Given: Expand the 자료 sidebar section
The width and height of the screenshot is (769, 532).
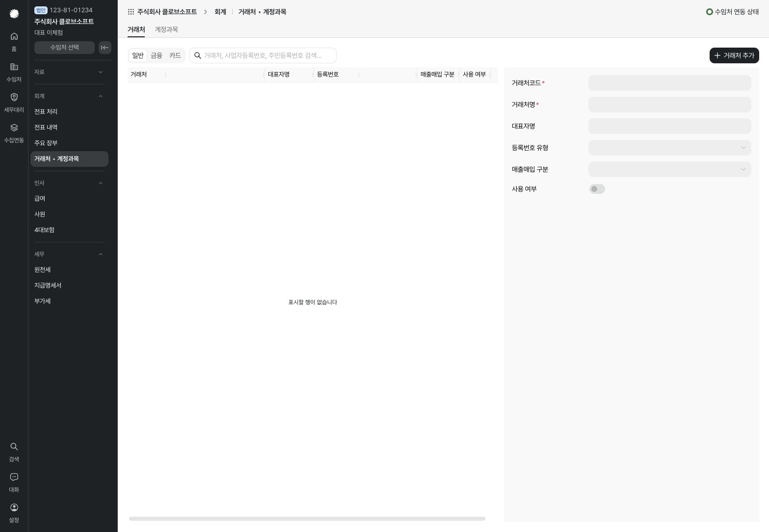Looking at the screenshot, I should coord(69,72).
